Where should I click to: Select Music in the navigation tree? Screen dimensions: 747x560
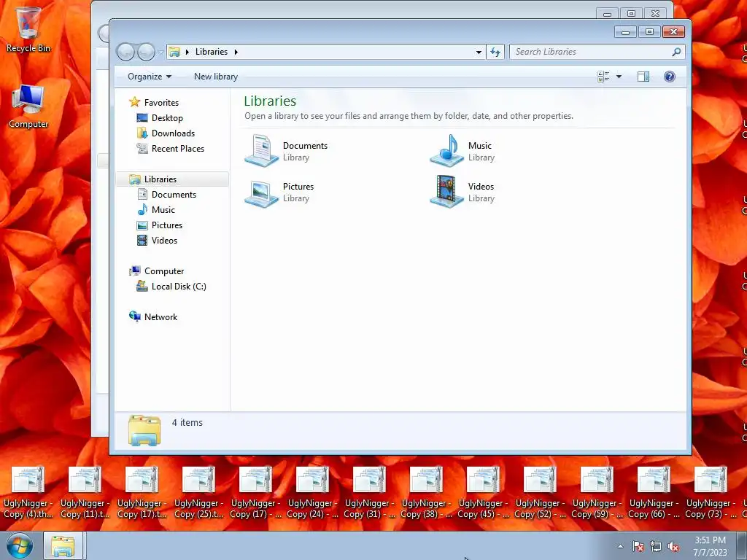click(163, 210)
